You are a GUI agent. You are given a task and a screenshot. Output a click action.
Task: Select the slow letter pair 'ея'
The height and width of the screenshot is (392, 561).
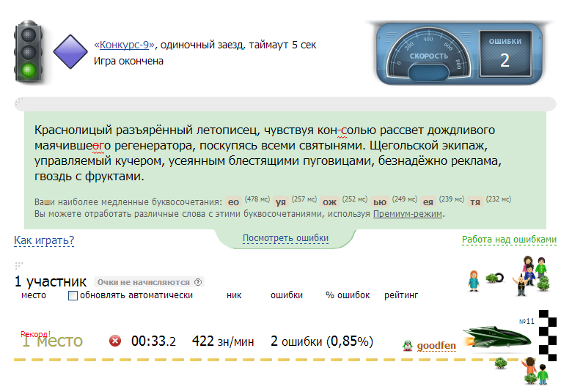(x=428, y=202)
